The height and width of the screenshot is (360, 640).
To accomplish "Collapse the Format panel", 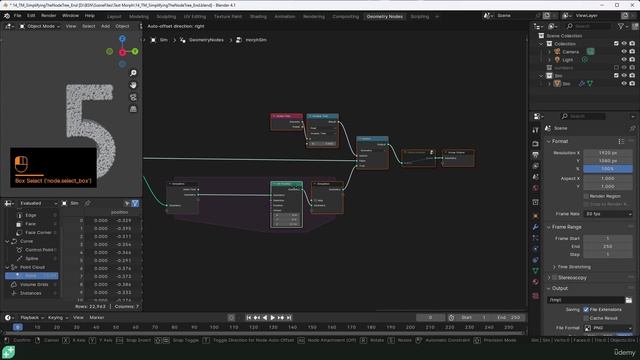I will (x=549, y=141).
